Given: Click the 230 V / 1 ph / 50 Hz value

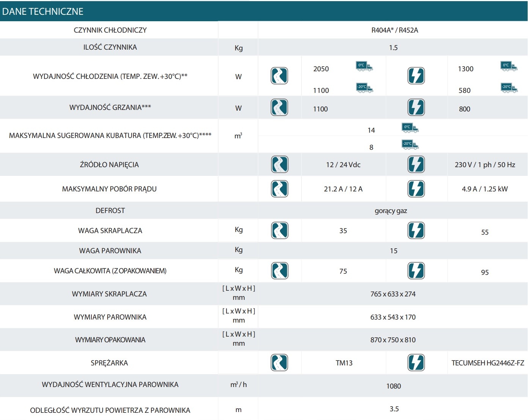Looking at the screenshot, I should 485,165.
